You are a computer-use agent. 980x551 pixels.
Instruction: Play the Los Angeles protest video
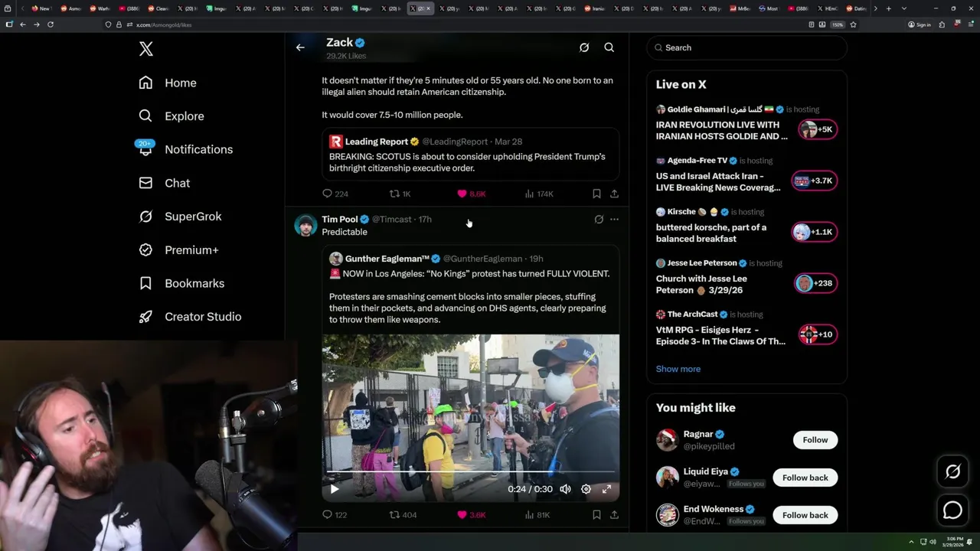334,489
